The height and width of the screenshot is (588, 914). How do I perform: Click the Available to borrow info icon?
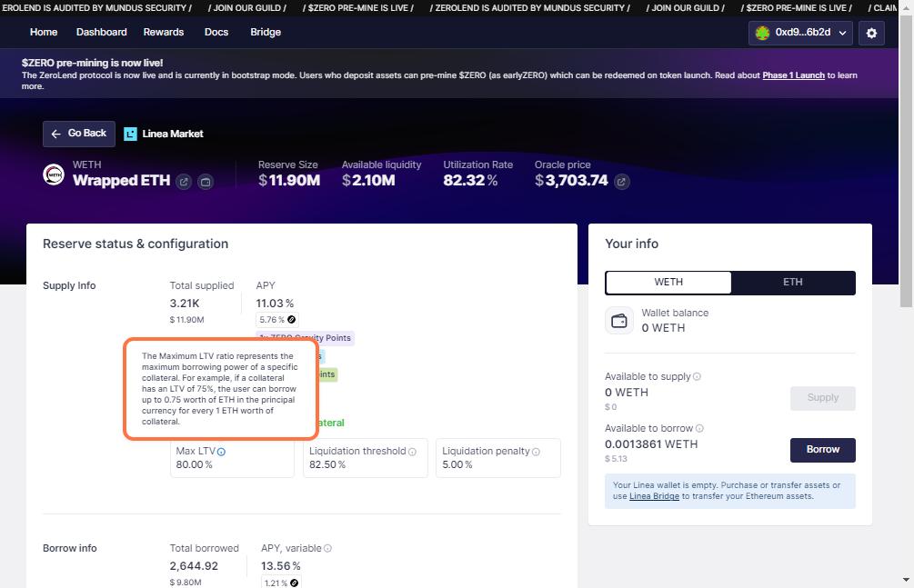[699, 429]
